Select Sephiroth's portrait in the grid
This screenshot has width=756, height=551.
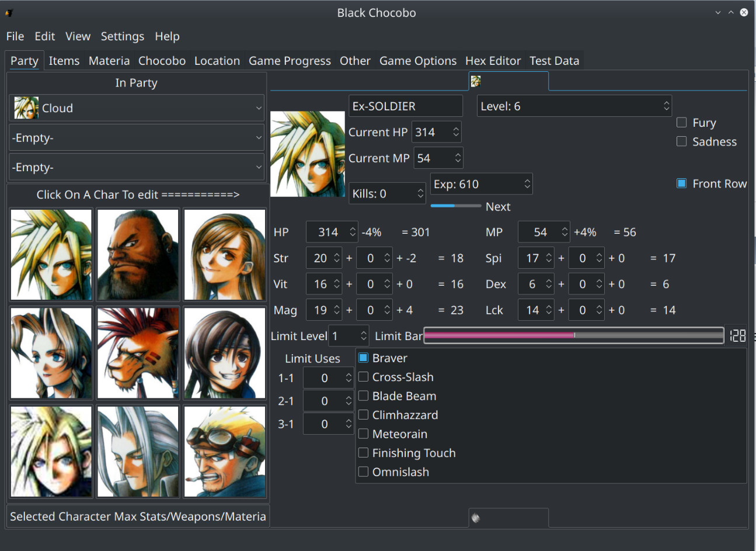click(138, 452)
